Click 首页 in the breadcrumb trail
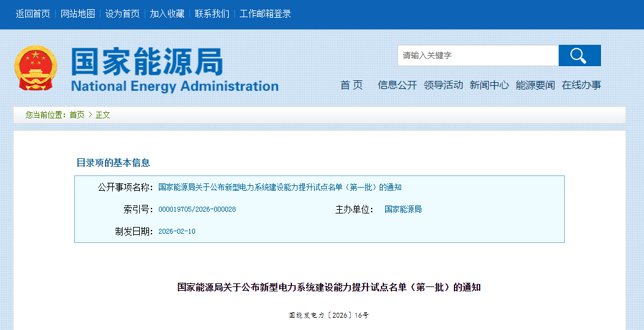The width and height of the screenshot is (644, 330). (77, 115)
